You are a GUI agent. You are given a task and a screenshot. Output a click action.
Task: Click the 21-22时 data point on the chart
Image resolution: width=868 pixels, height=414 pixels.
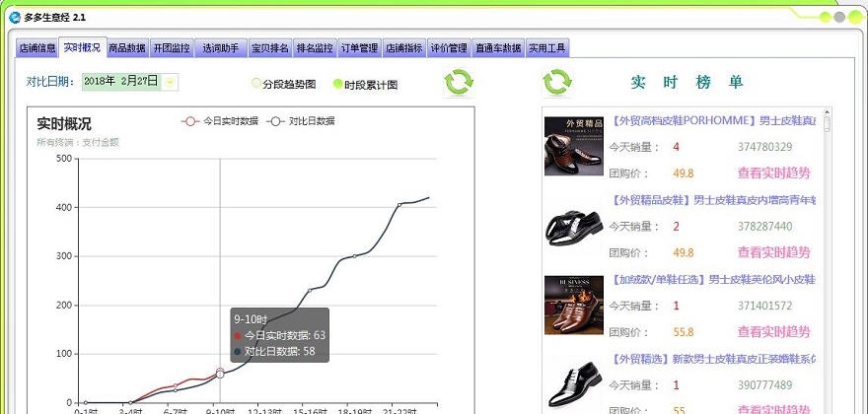399,205
